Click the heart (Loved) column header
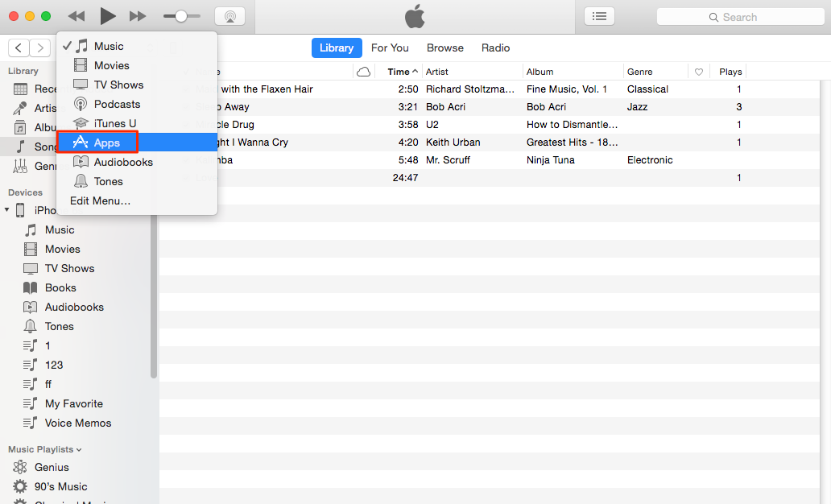This screenshot has width=831, height=504. point(698,72)
